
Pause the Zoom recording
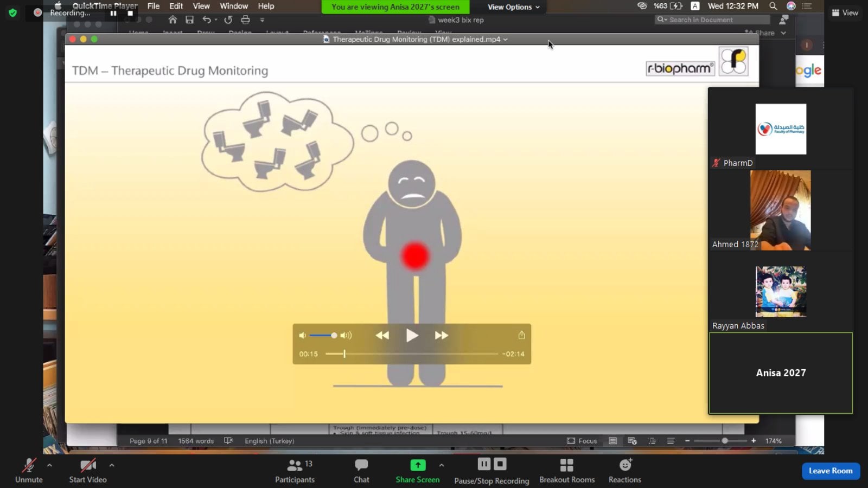pyautogui.click(x=484, y=464)
